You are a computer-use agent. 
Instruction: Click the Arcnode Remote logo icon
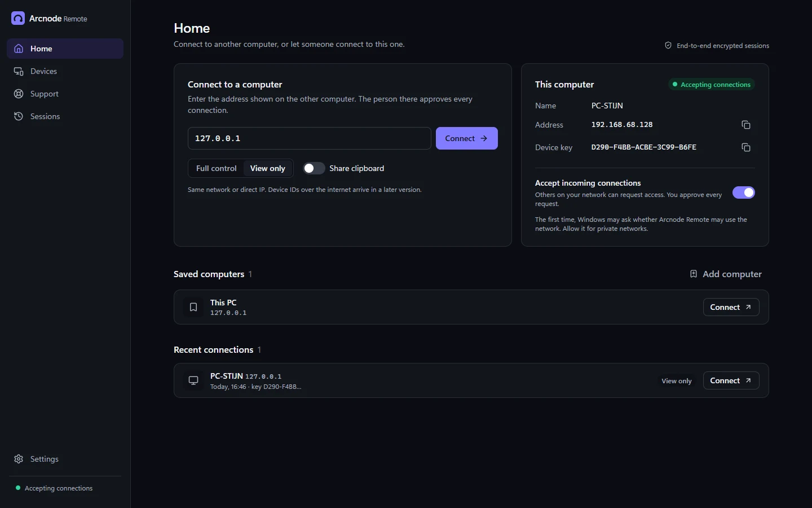pos(18,19)
